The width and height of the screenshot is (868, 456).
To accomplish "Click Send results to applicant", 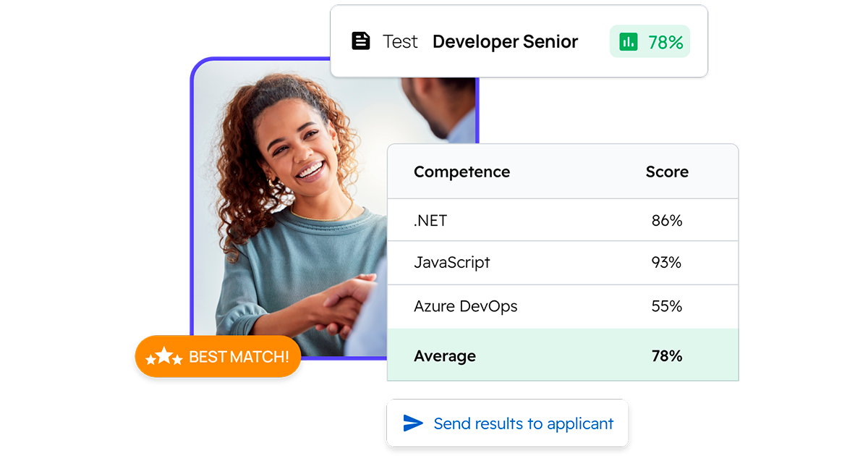I will [507, 423].
